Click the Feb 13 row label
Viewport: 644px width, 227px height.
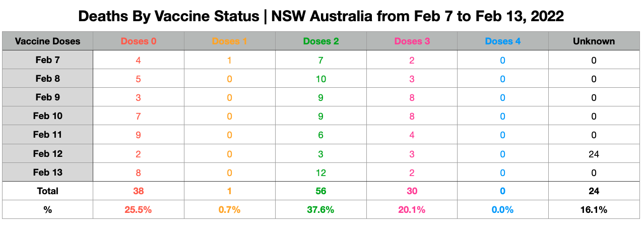click(48, 172)
